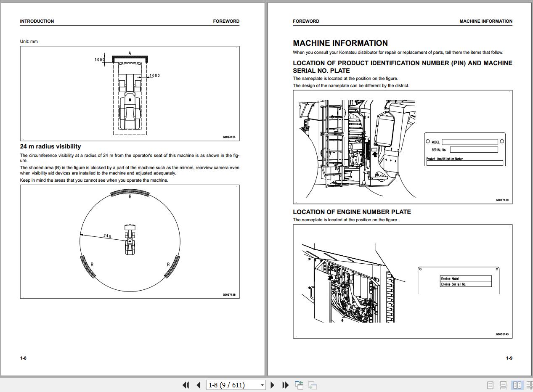Enable two-page continuous scrolling view
The height and width of the screenshot is (392, 533).
point(529,385)
